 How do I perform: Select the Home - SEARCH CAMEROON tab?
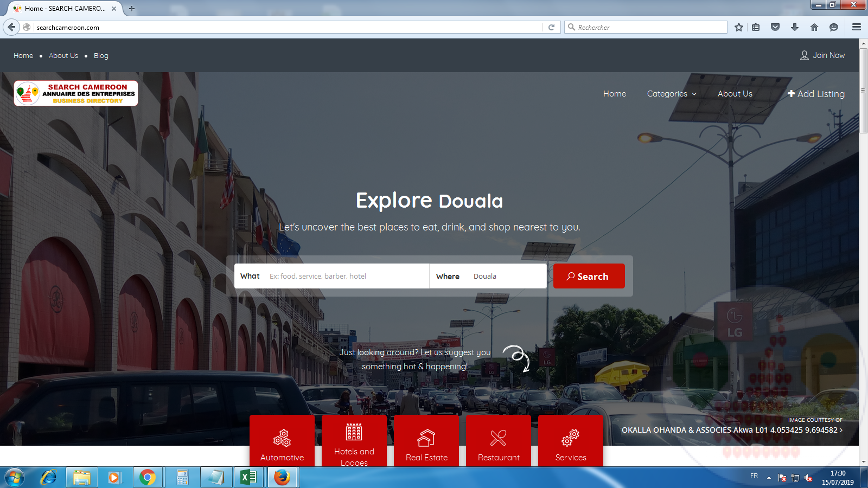pos(64,9)
